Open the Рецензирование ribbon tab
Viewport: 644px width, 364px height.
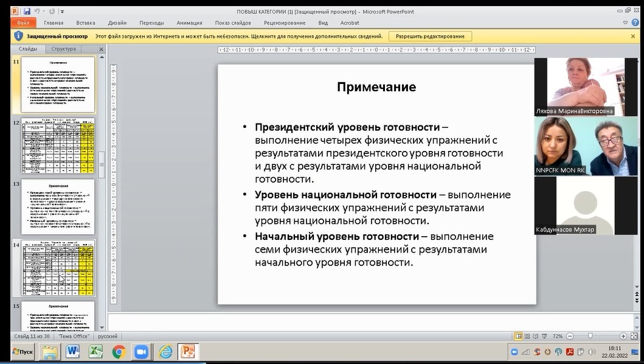[x=285, y=23]
